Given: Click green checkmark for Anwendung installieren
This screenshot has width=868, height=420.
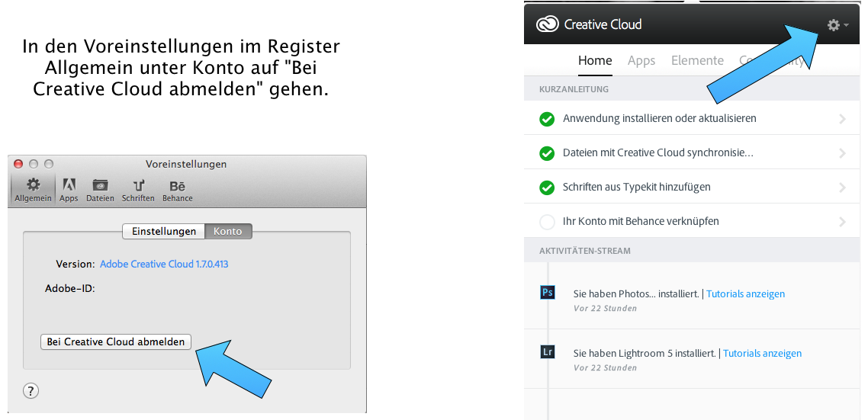Looking at the screenshot, I should point(547,119).
